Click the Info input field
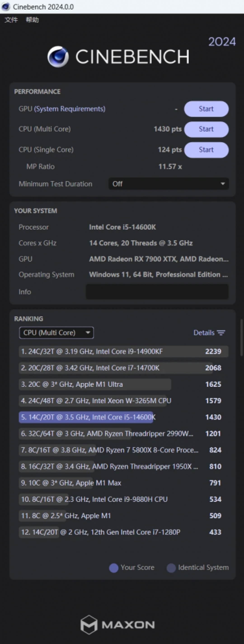Image resolution: width=244 pixels, height=644 pixels. pyautogui.click(x=157, y=292)
